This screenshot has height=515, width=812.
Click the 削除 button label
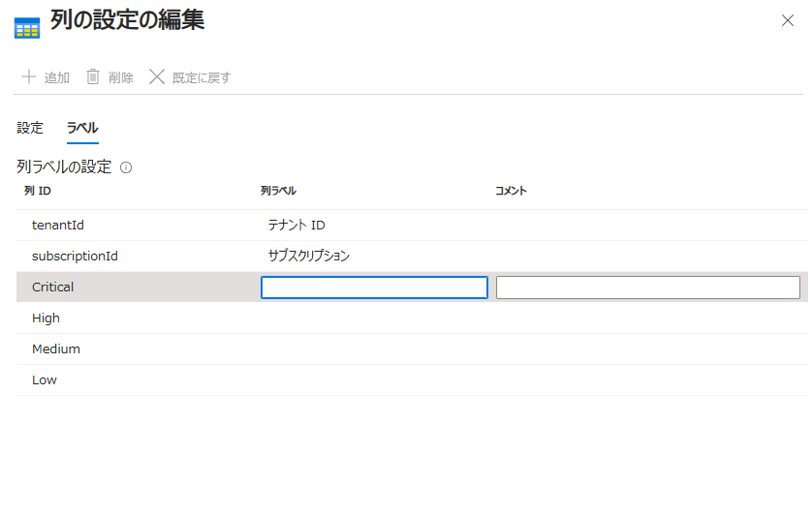[121, 77]
